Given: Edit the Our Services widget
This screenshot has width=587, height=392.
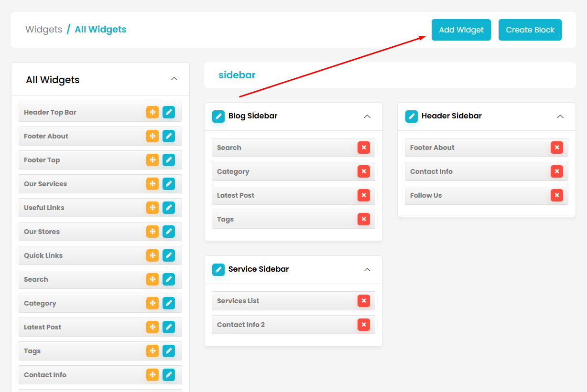Looking at the screenshot, I should pos(169,184).
